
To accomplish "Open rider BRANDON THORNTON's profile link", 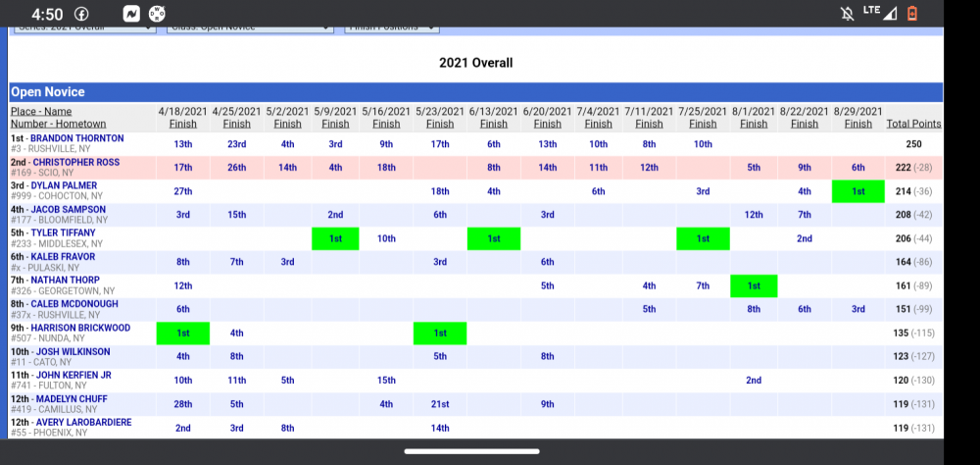I will point(76,138).
